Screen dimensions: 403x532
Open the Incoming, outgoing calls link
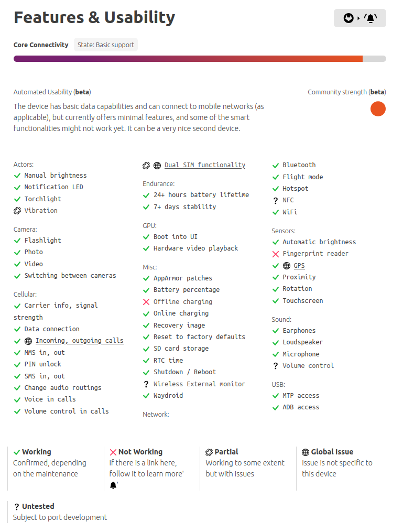click(x=79, y=341)
